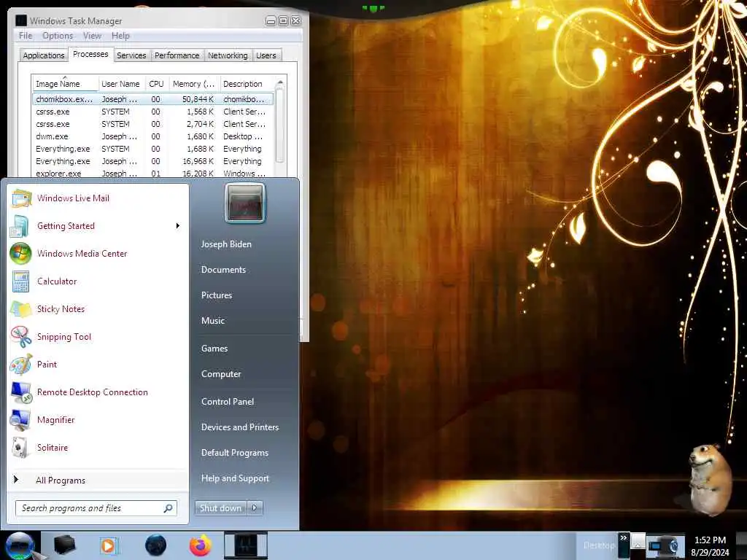The width and height of the screenshot is (747, 560).
Task: Switch to the Services tab
Action: coord(131,55)
